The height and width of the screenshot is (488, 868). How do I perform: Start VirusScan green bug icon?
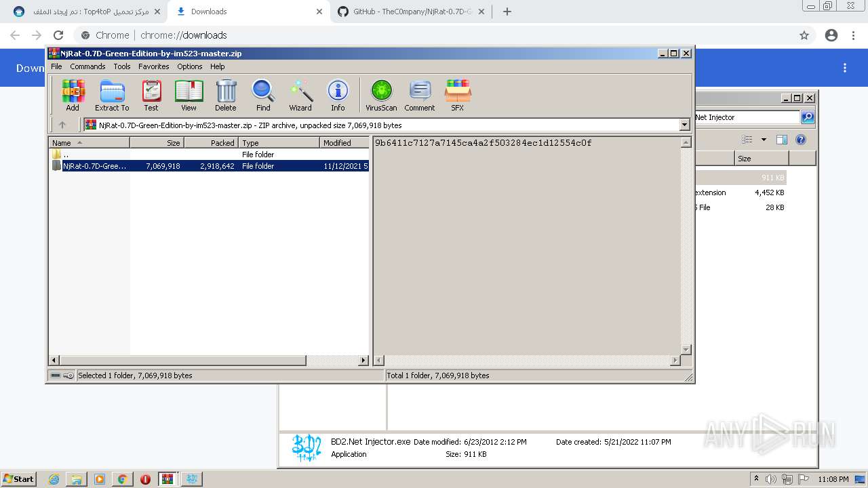tap(381, 96)
